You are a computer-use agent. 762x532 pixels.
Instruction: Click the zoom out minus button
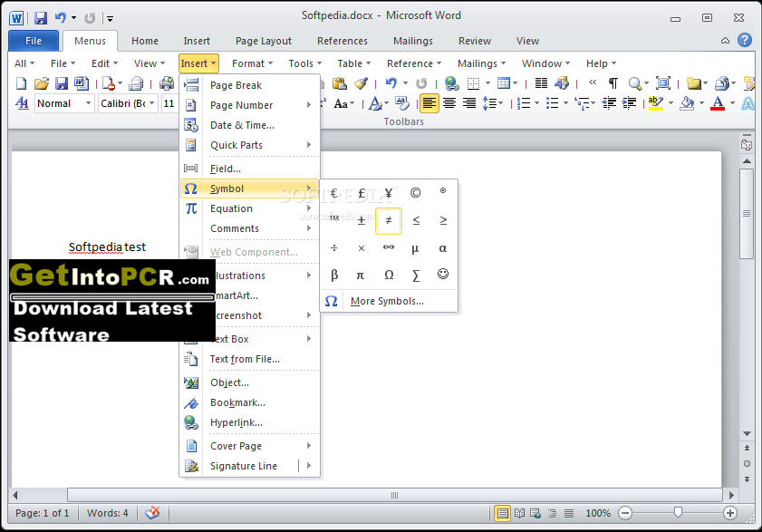click(625, 513)
